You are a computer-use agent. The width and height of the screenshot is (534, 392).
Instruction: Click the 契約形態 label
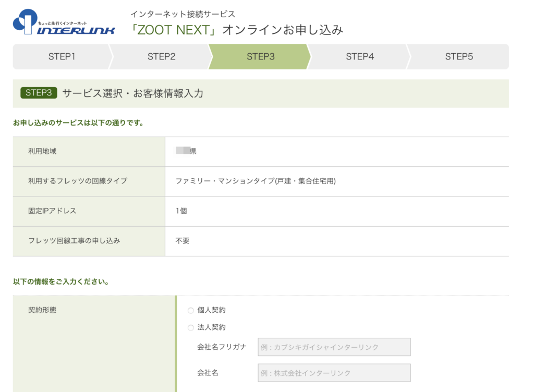(42, 310)
